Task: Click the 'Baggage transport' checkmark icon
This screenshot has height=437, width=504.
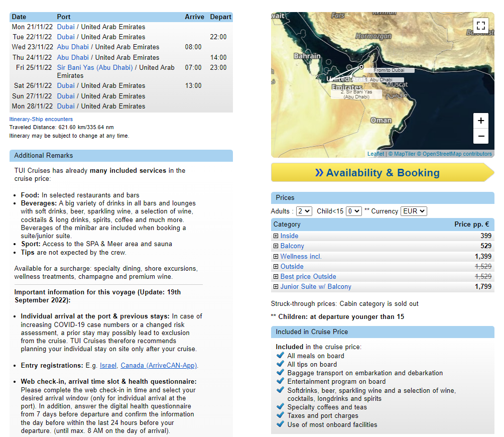Action: point(280,372)
